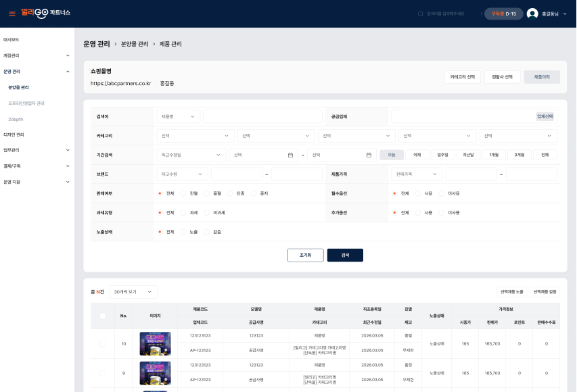Click the magnifier icon in header search
Image resolution: width=577 pixels, height=392 pixels.
coord(420,14)
